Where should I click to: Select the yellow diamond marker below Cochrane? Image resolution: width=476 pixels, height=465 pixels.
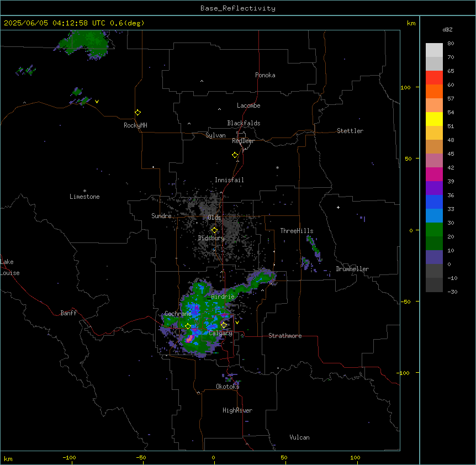[188, 326]
